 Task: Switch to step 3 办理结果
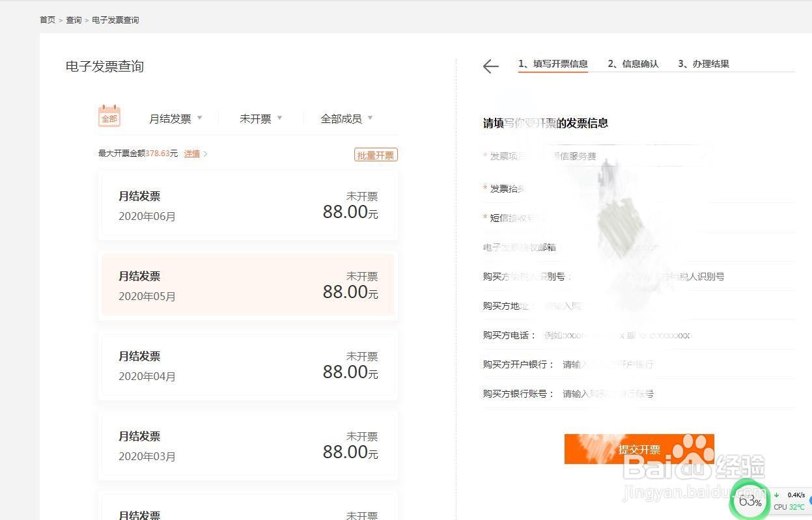tap(703, 64)
